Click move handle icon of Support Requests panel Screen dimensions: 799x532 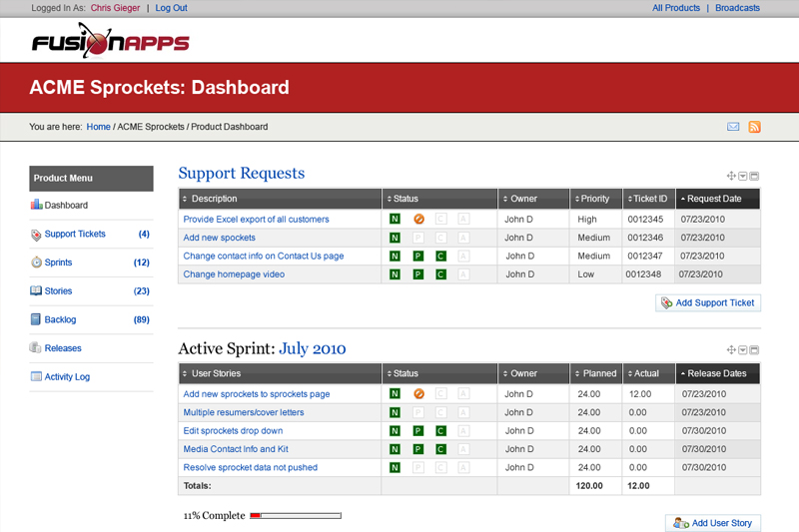click(731, 176)
